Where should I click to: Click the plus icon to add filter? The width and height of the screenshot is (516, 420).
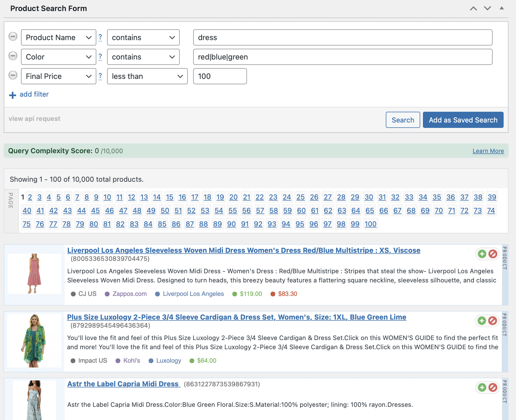[13, 95]
